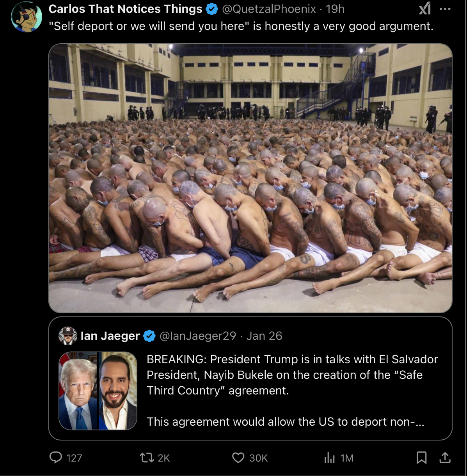
Task: Open Carlos That Notices Things profile avatar
Action: click(27, 17)
